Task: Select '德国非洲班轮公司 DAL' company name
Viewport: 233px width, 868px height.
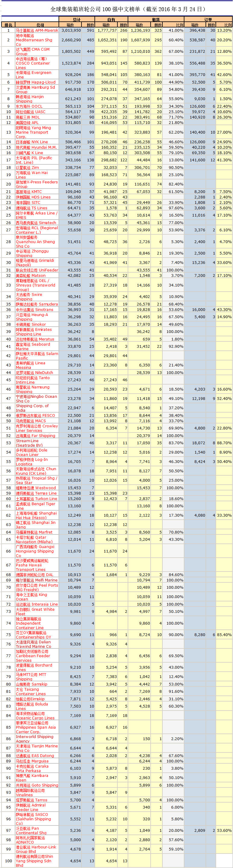Action: (x=35, y=575)
